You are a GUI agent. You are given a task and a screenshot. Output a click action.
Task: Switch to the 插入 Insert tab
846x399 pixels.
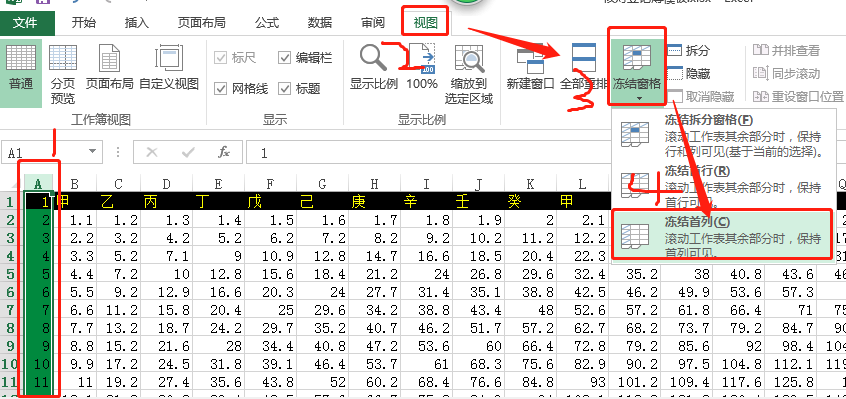click(137, 23)
